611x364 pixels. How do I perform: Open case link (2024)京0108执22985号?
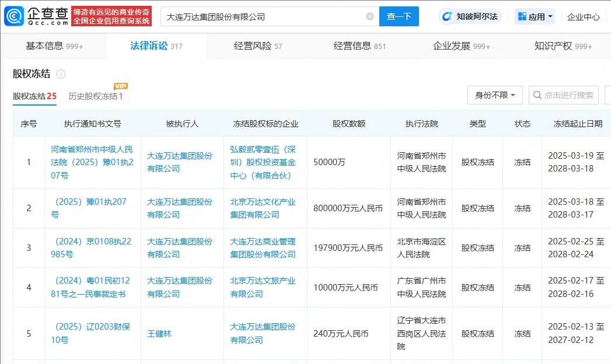[x=92, y=247]
